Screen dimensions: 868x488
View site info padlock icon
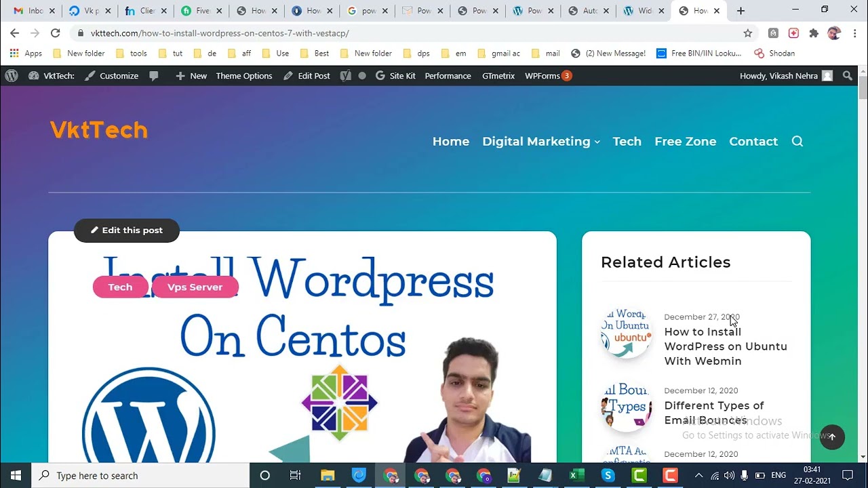[81, 33]
